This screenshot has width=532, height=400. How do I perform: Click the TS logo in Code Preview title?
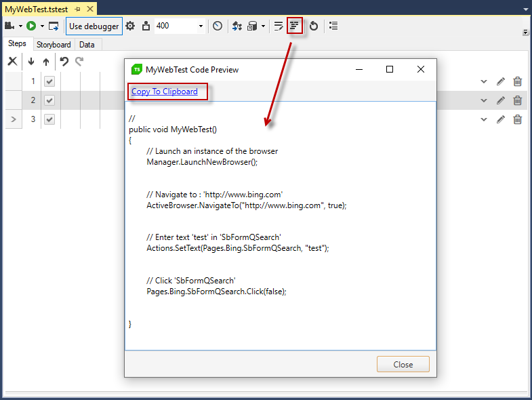pos(137,69)
